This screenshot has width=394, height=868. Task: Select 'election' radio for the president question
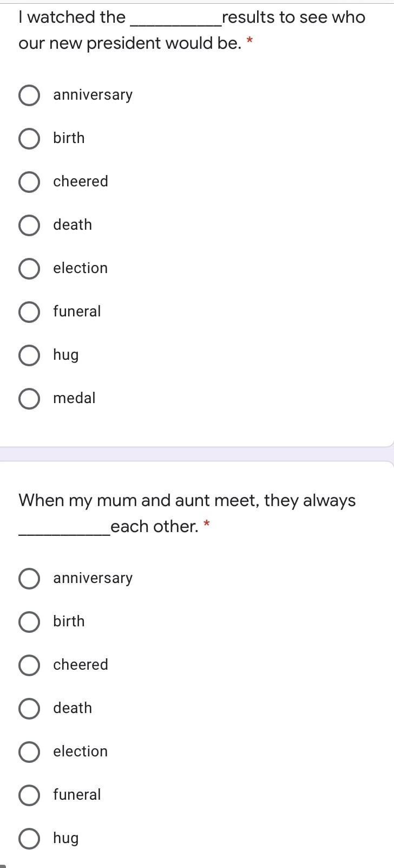point(29,269)
